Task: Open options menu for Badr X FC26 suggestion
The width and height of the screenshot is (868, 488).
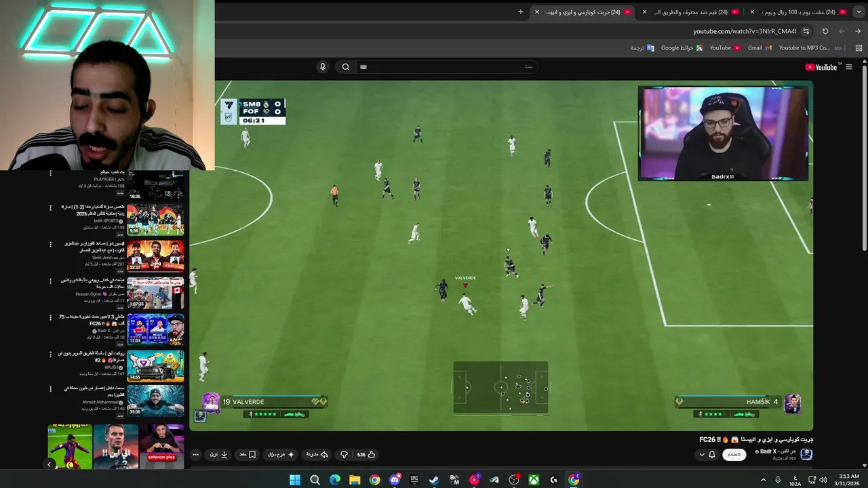Action: [50, 317]
